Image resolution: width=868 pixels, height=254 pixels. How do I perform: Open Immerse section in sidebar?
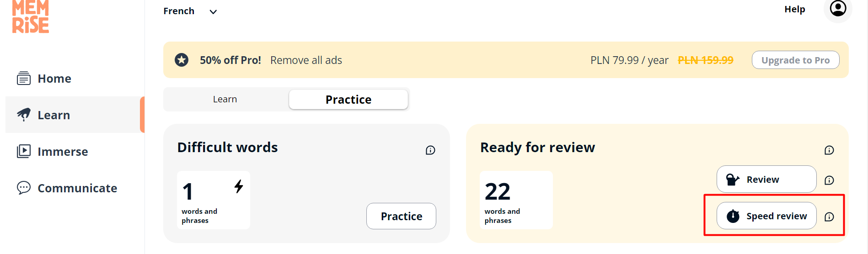(62, 152)
